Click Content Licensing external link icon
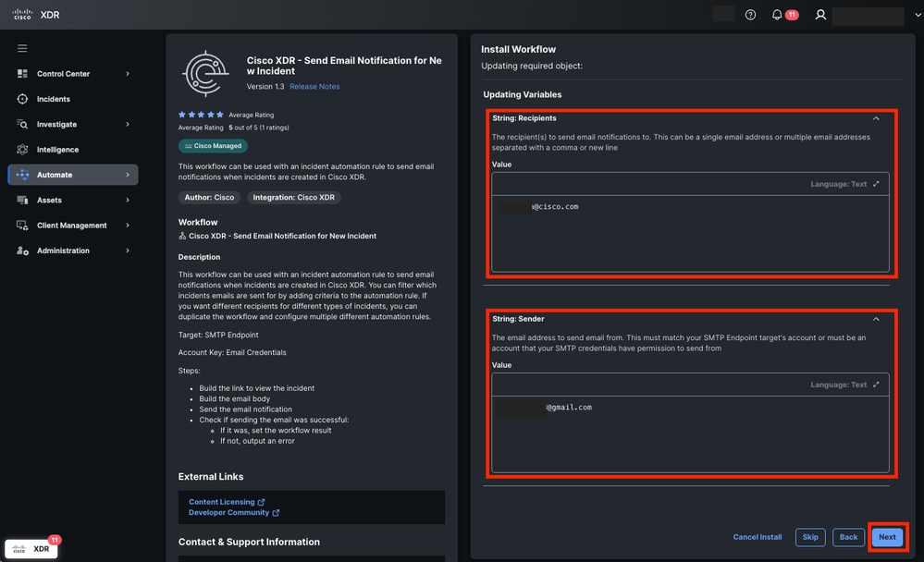Screen dimensions: 924x562 coord(261,503)
